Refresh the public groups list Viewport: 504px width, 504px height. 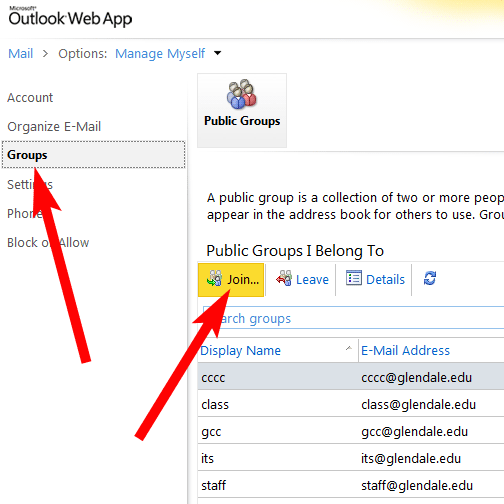click(430, 278)
